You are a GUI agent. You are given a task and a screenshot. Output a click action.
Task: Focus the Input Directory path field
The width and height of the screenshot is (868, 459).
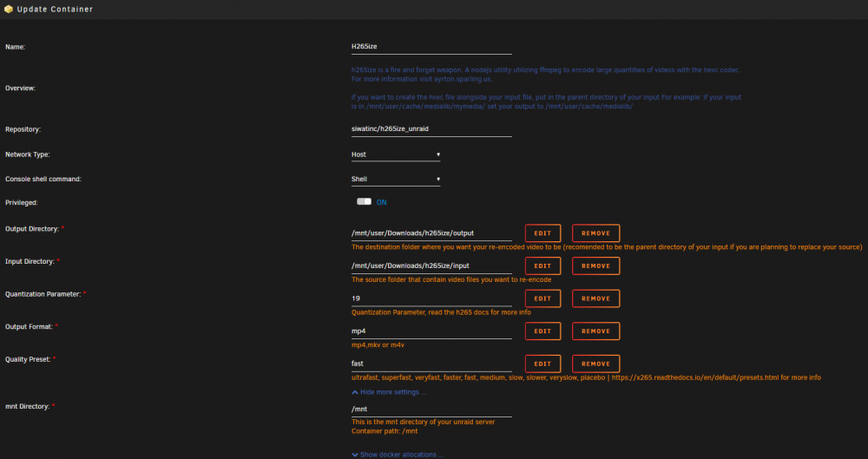[x=431, y=266]
